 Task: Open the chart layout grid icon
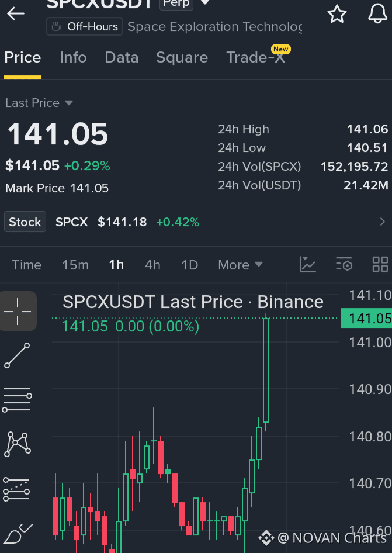tap(380, 264)
